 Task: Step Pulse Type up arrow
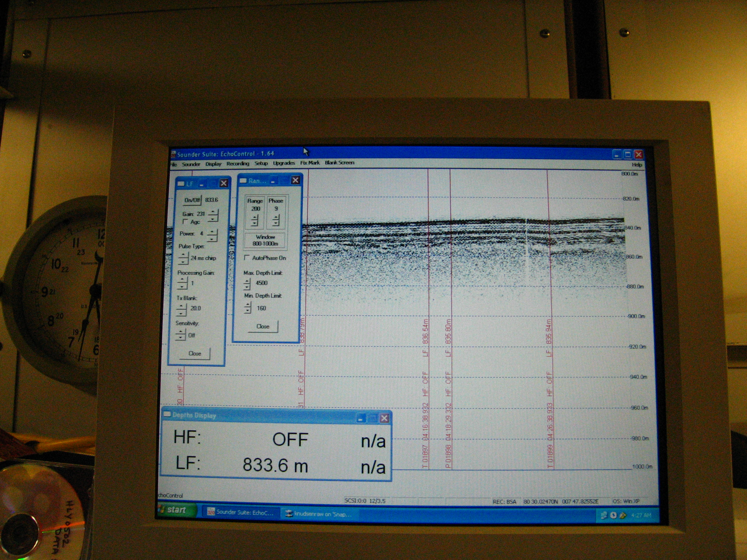pos(183,255)
